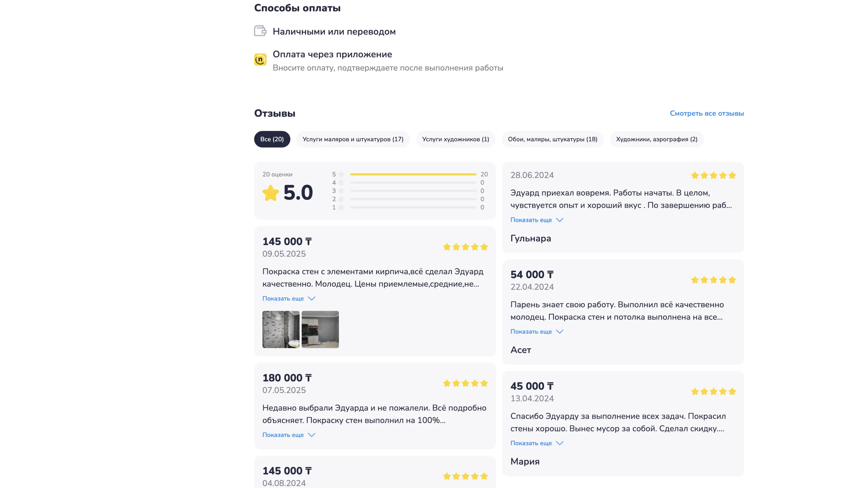Open the grey kitchen wall review photo
Viewport: 868px width, 488px height.
[320, 329]
